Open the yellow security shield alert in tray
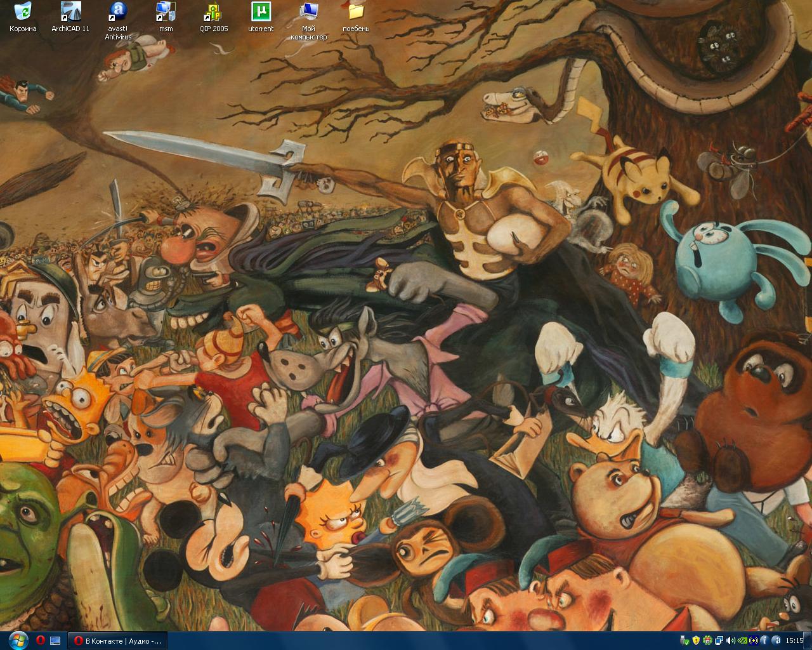This screenshot has height=650, width=812. (696, 640)
